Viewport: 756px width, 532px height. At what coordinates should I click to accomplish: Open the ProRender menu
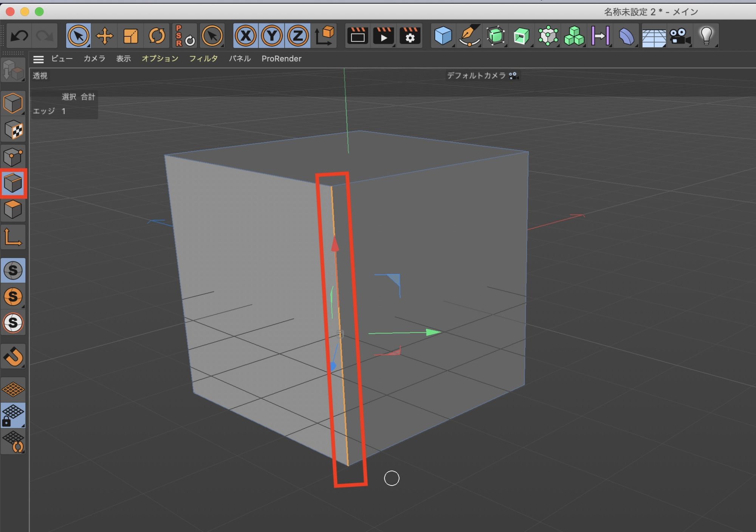click(281, 59)
